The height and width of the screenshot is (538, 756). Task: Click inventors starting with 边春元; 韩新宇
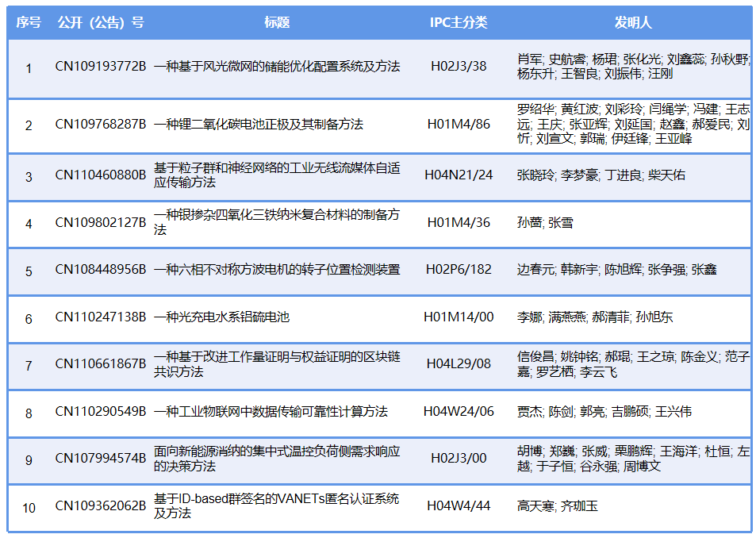click(x=616, y=269)
